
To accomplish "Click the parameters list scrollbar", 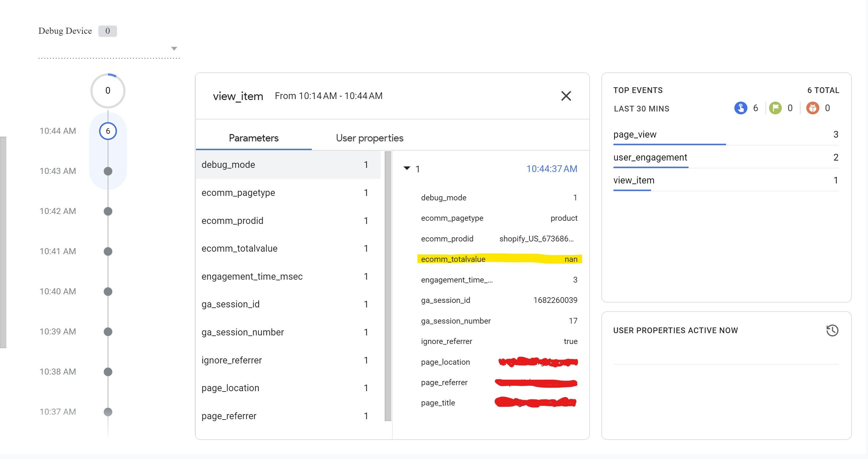I will click(388, 286).
